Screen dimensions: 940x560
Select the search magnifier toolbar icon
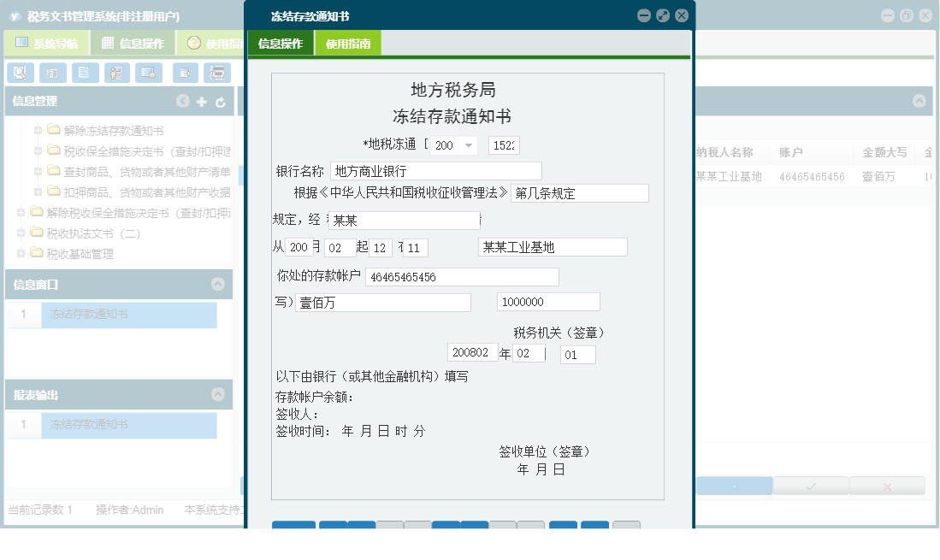point(21,73)
